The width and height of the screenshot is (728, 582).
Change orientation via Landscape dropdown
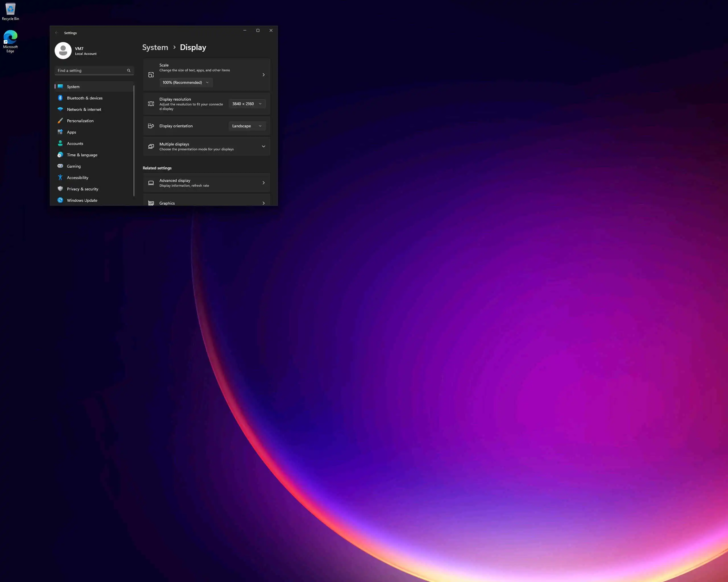pos(247,126)
